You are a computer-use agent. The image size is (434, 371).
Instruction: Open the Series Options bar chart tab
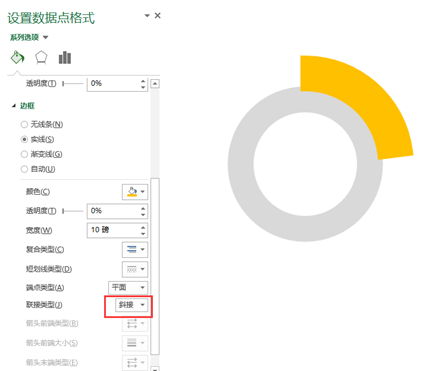pos(65,58)
